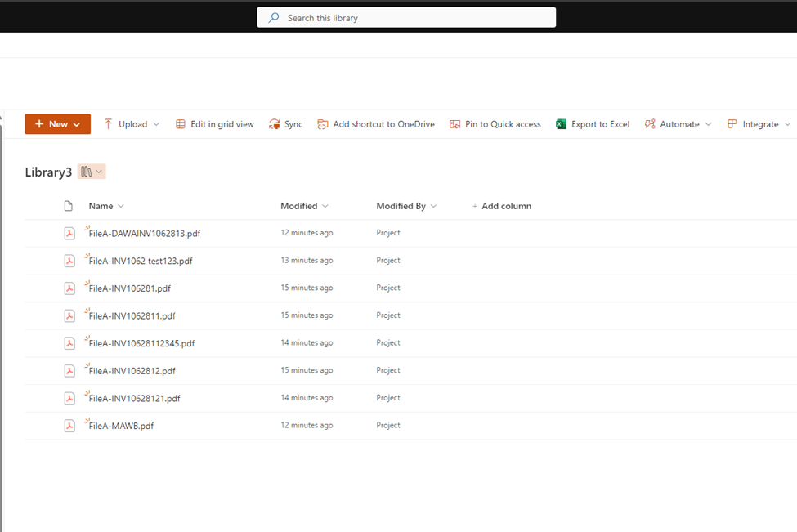Open FileA-INV1062 test123.pdf
Image resolution: width=797 pixels, height=532 pixels.
141,261
